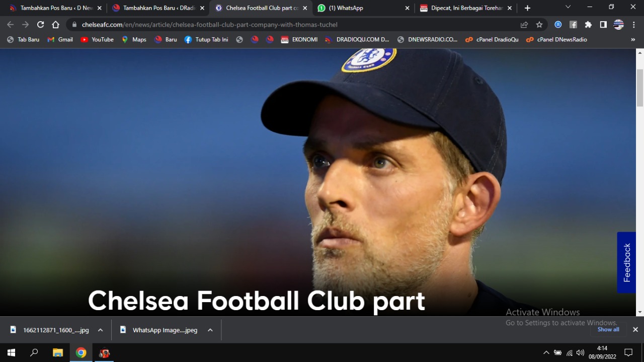Open the tab search dropdown arrow
This screenshot has width=644, height=362.
pos(568,7)
